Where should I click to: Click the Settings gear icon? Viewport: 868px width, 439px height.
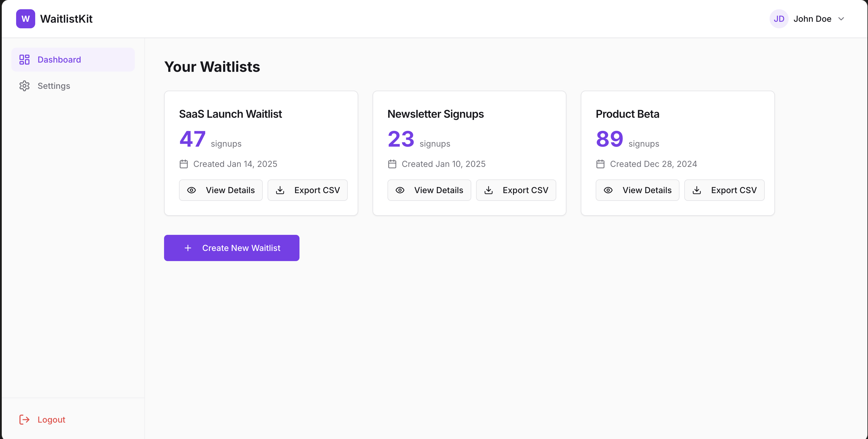[x=24, y=86]
